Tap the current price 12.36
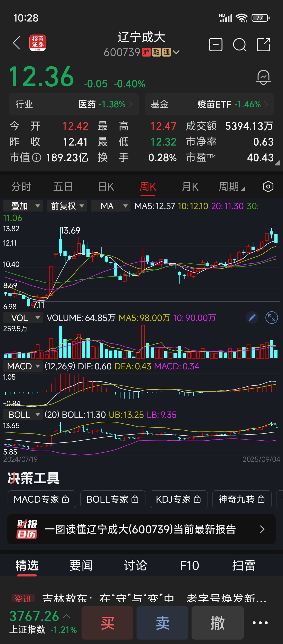The height and width of the screenshot is (644, 283). coord(41,76)
